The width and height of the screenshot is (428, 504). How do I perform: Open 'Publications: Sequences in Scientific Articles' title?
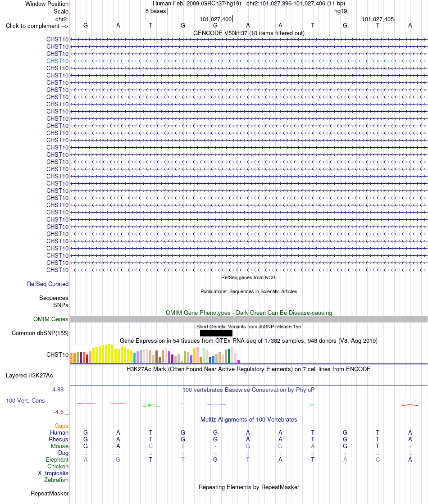pos(249,291)
